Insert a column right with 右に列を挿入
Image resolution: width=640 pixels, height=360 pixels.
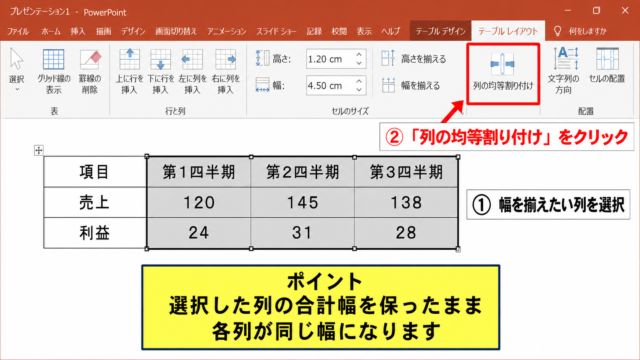click(x=225, y=71)
